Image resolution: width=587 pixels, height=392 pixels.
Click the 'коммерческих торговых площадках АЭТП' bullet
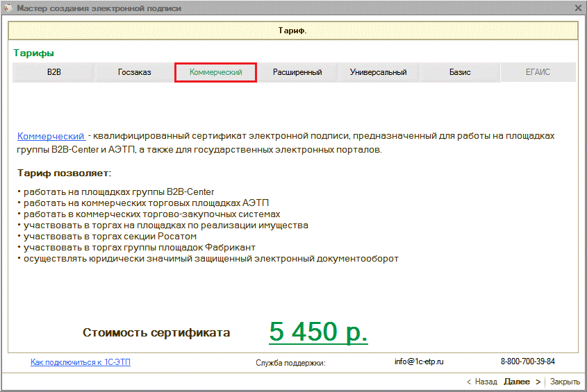click(143, 203)
